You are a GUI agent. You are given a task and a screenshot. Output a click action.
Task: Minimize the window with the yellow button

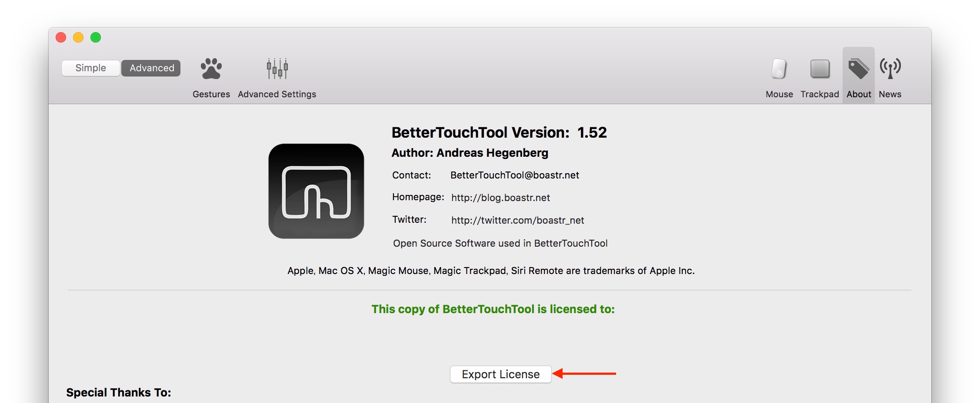pyautogui.click(x=78, y=37)
